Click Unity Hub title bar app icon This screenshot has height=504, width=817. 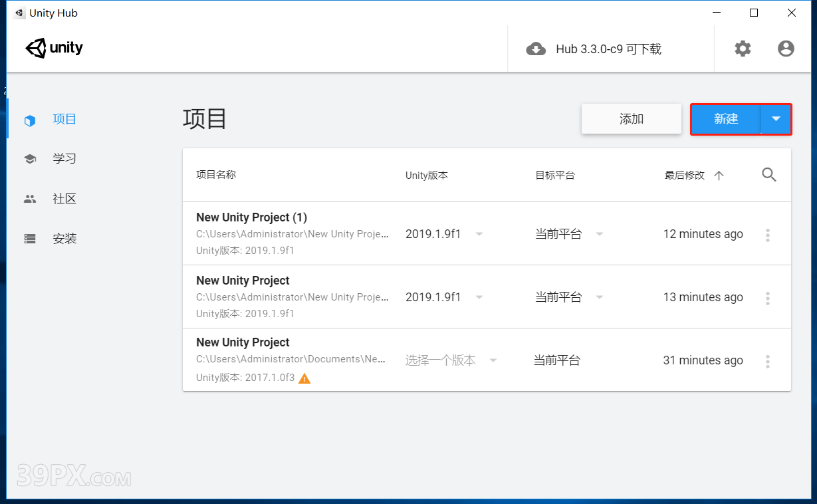19,13
